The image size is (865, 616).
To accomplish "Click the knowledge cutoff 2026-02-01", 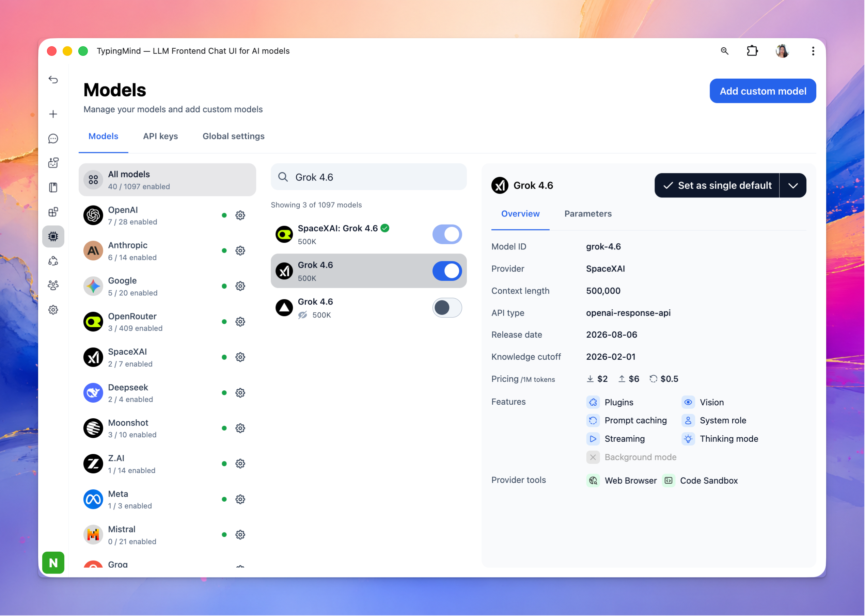I will coord(611,357).
